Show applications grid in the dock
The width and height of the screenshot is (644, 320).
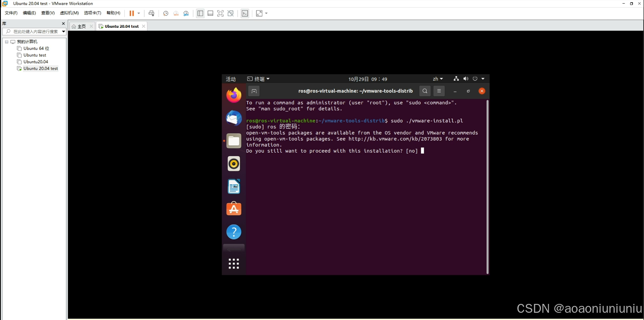(234, 264)
